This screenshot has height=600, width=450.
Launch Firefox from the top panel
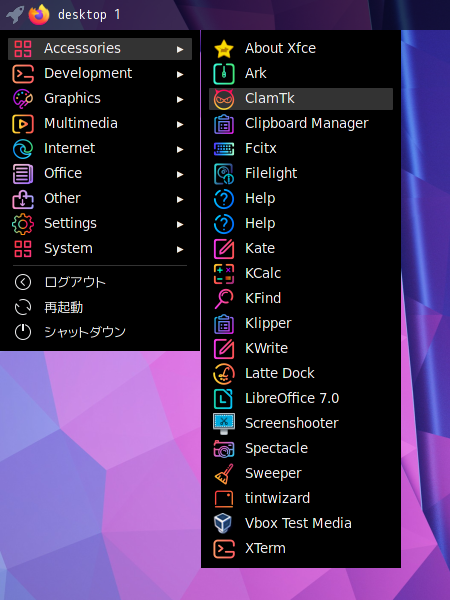point(39,15)
